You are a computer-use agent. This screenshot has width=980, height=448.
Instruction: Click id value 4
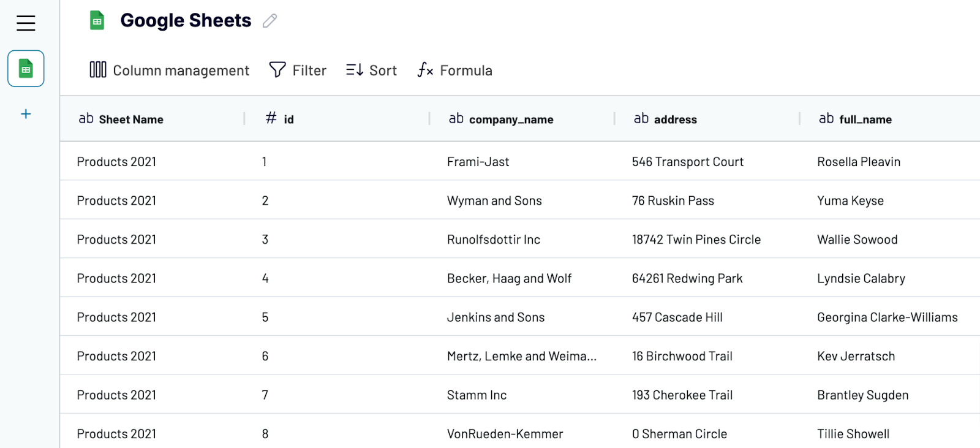265,278
